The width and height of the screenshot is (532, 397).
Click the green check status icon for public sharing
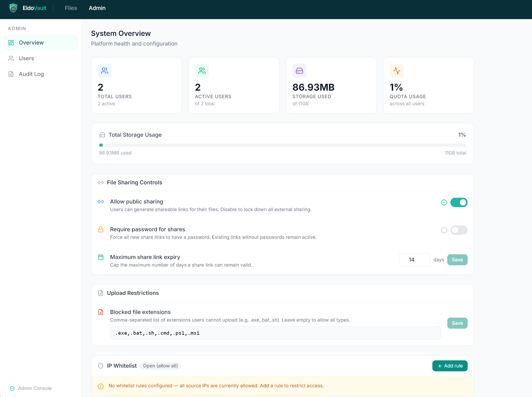(x=444, y=202)
